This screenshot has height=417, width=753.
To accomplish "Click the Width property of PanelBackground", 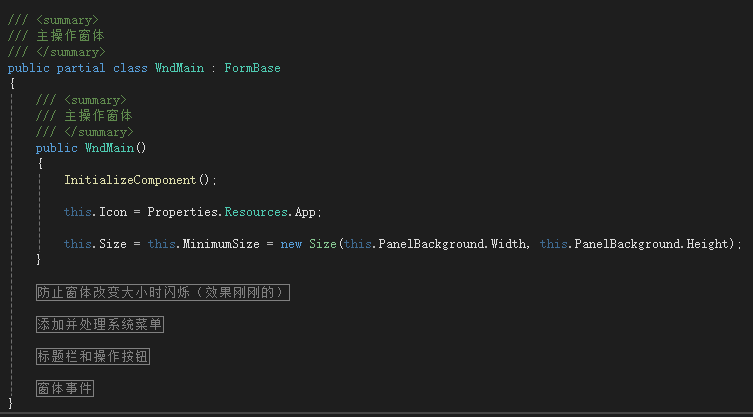I will (x=509, y=244).
